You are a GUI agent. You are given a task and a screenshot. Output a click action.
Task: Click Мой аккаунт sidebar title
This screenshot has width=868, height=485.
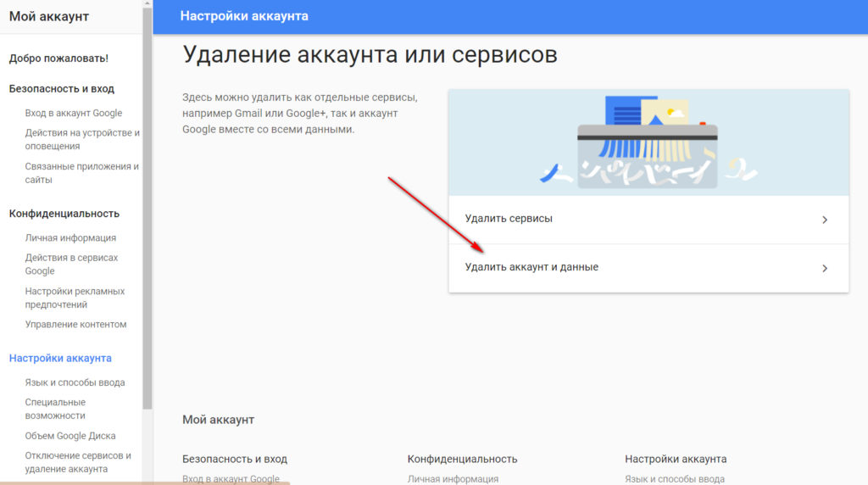[x=48, y=17]
